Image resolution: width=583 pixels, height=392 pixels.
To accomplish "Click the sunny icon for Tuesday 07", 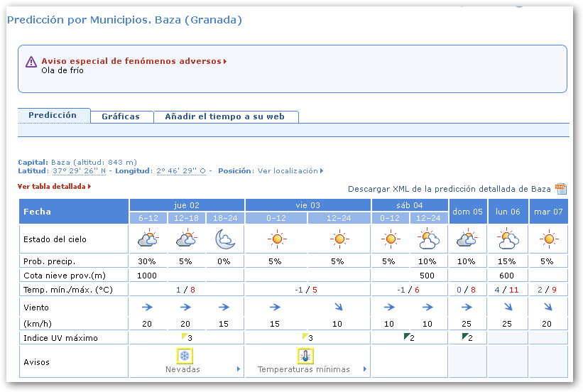I will 548,239.
